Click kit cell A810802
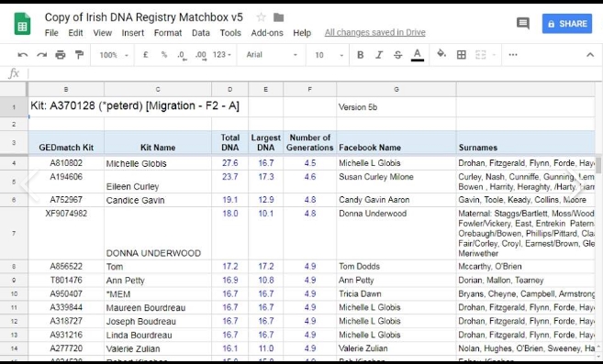The height and width of the screenshot is (364, 603). coord(66,163)
